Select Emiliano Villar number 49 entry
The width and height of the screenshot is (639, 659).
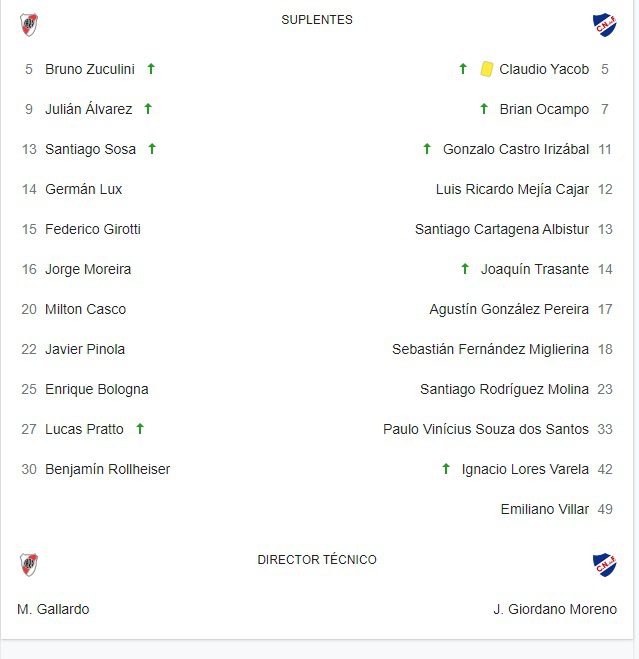(x=545, y=509)
